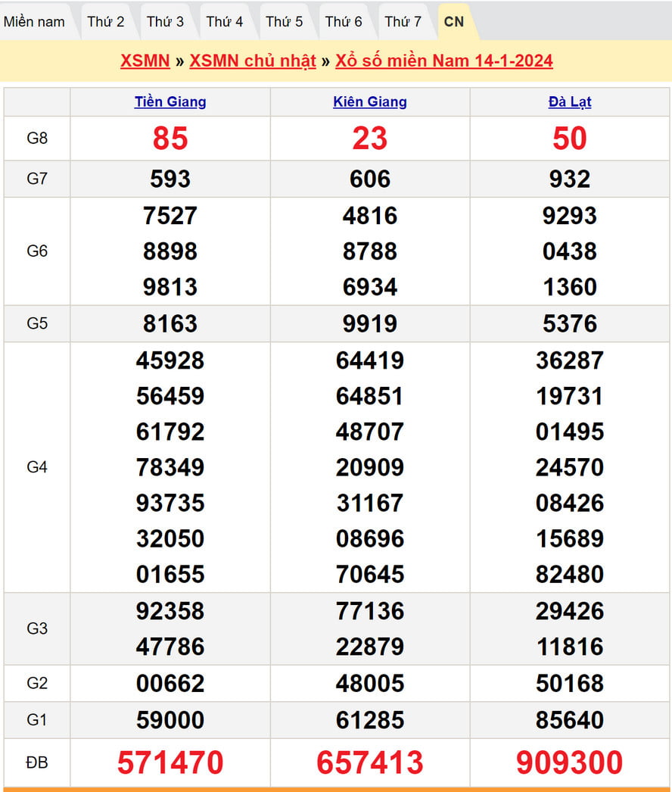The image size is (672, 792).
Task: Open the Thứ 5 results tab
Action: (x=284, y=21)
